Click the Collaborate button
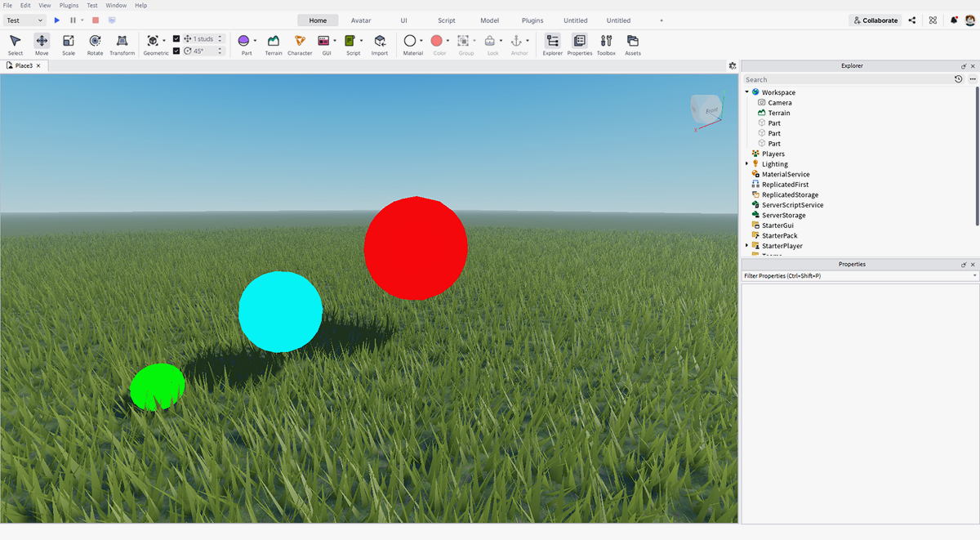Image resolution: width=980 pixels, height=540 pixels. pyautogui.click(x=875, y=20)
